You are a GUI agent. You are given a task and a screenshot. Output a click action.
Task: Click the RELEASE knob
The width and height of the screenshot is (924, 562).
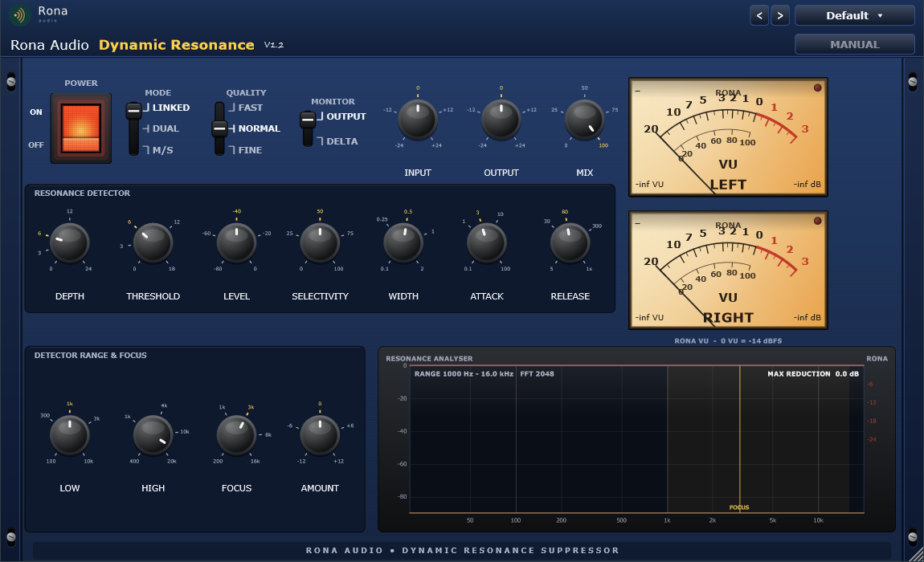[x=570, y=242]
